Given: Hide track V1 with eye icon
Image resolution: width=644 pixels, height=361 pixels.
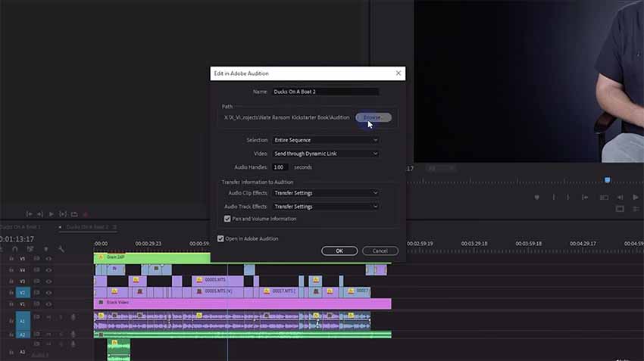Looking at the screenshot, I should pos(48,304).
